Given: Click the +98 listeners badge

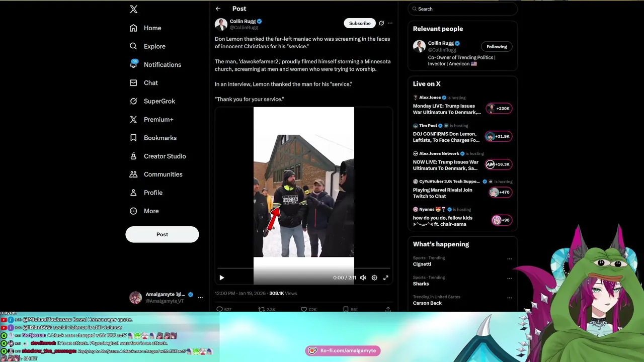Looking at the screenshot, I should [502, 220].
